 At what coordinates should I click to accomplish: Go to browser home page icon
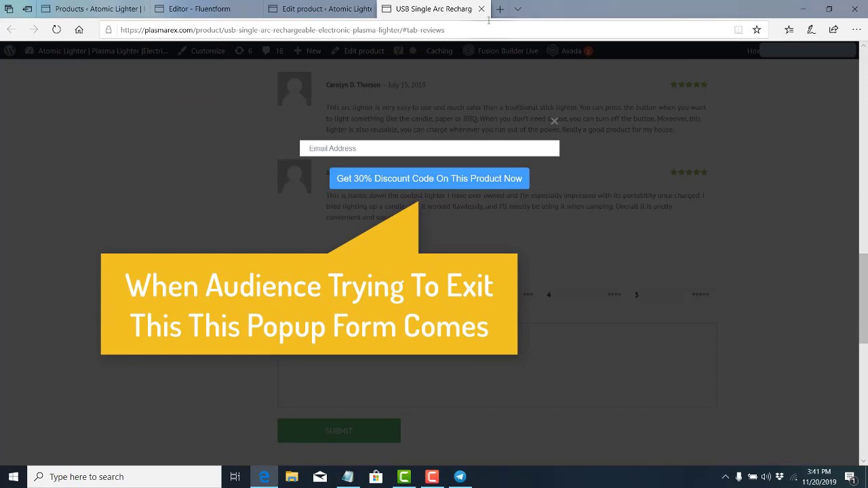pos(79,30)
